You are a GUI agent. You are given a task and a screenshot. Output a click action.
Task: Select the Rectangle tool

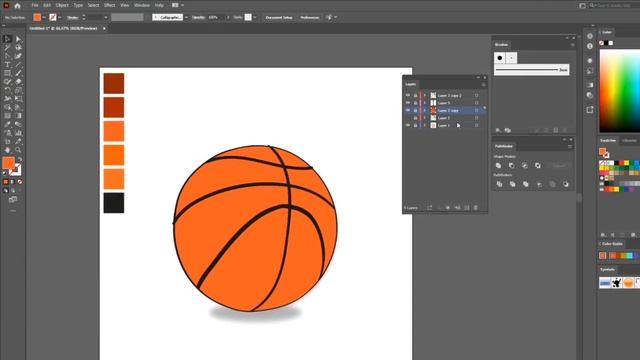click(x=7, y=73)
